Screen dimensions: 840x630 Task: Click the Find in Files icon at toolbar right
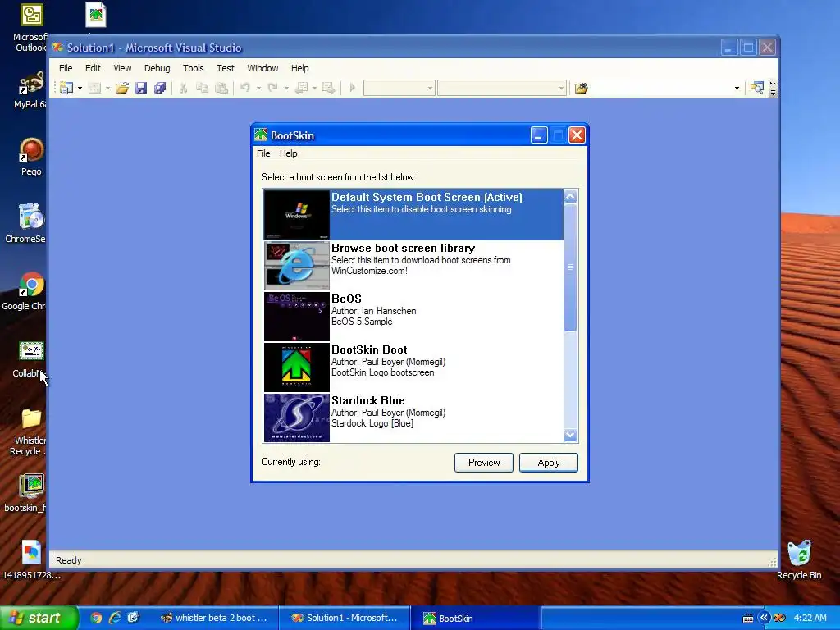point(756,88)
